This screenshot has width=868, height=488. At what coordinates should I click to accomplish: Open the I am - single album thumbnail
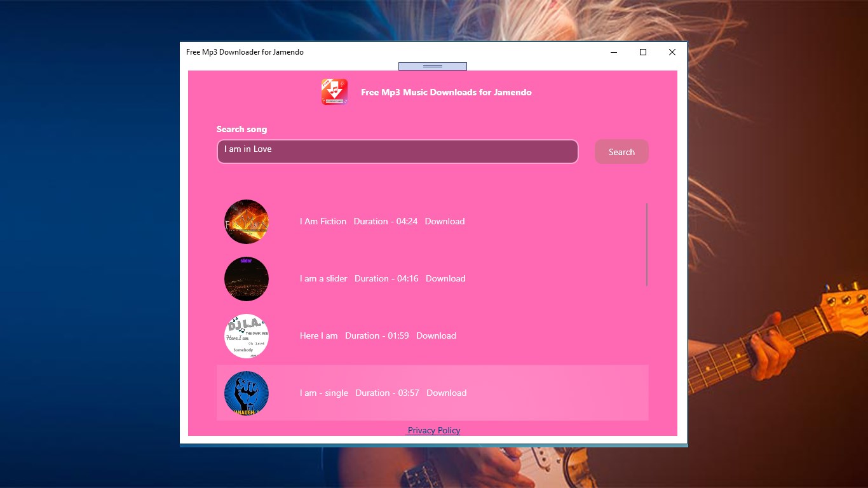(247, 393)
